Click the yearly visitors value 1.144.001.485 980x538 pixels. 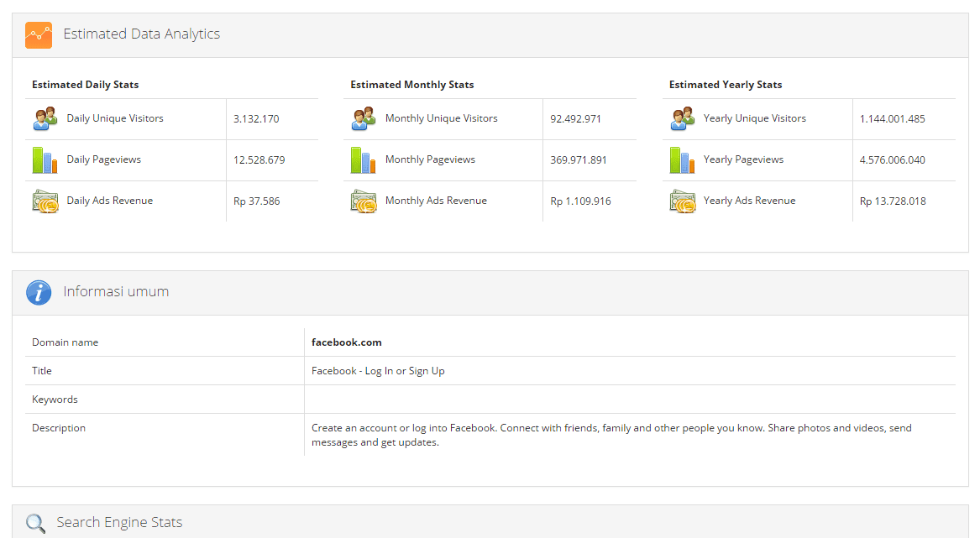point(892,118)
